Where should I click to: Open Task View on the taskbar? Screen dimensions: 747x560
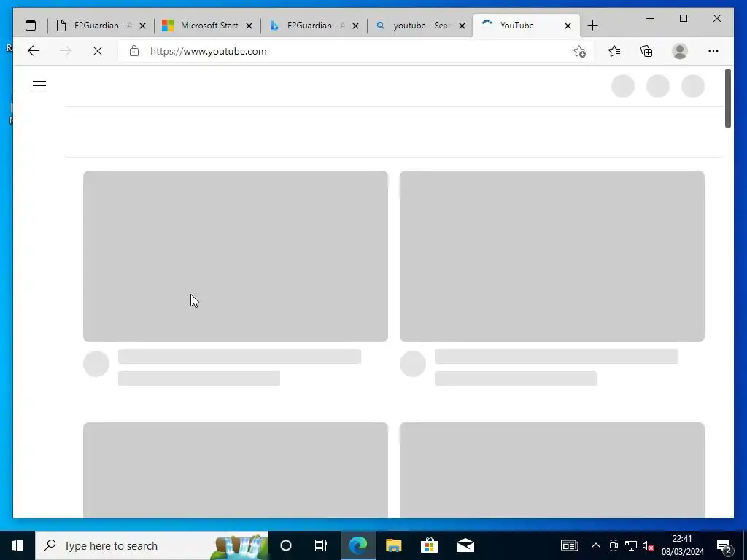pos(321,545)
